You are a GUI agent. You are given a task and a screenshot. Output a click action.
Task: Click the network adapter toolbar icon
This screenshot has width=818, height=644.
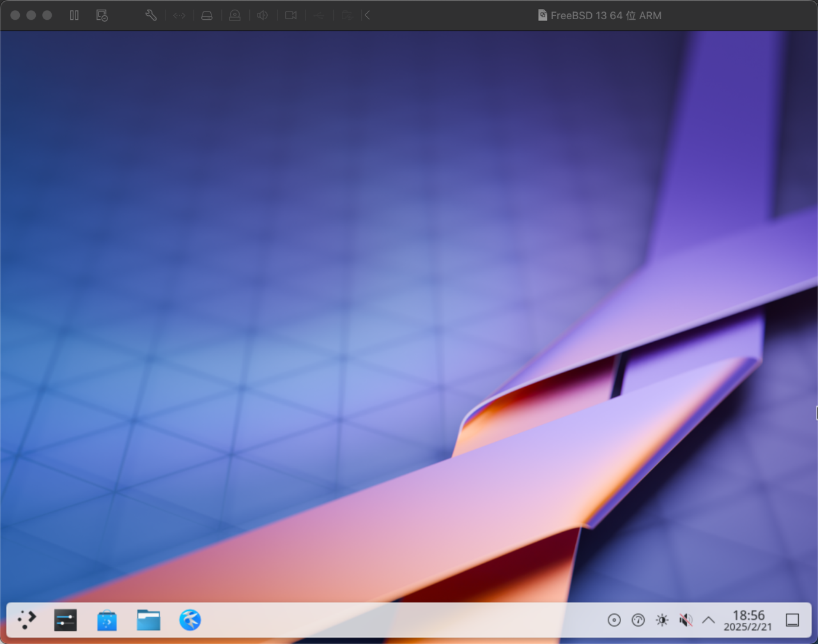click(180, 15)
